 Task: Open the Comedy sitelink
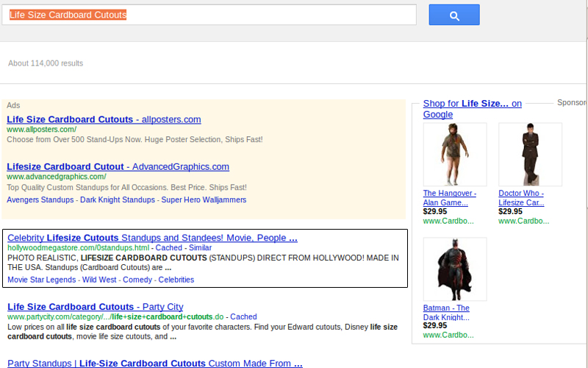click(137, 280)
